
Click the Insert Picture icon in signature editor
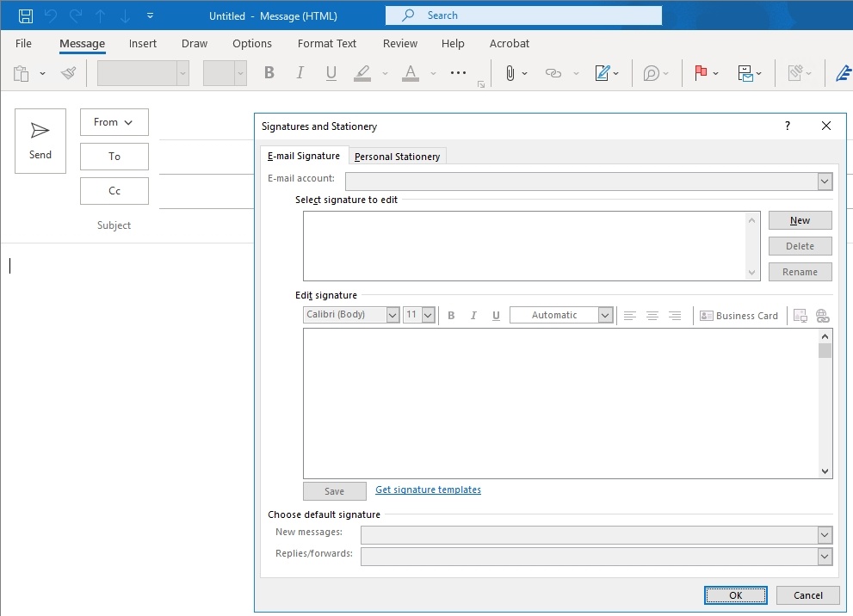click(x=800, y=316)
